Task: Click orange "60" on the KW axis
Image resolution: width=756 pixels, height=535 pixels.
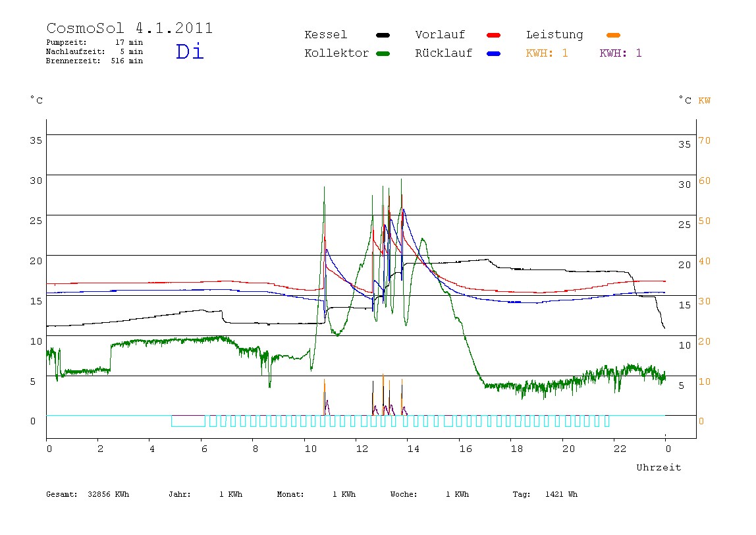Action: click(x=705, y=181)
